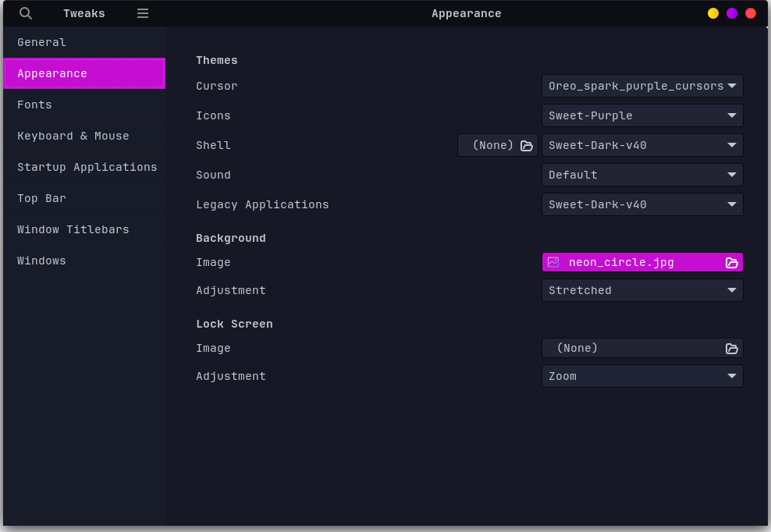Open the Lock Screen Adjustment Zoom dropdown
The width and height of the screenshot is (771, 532).
642,375
